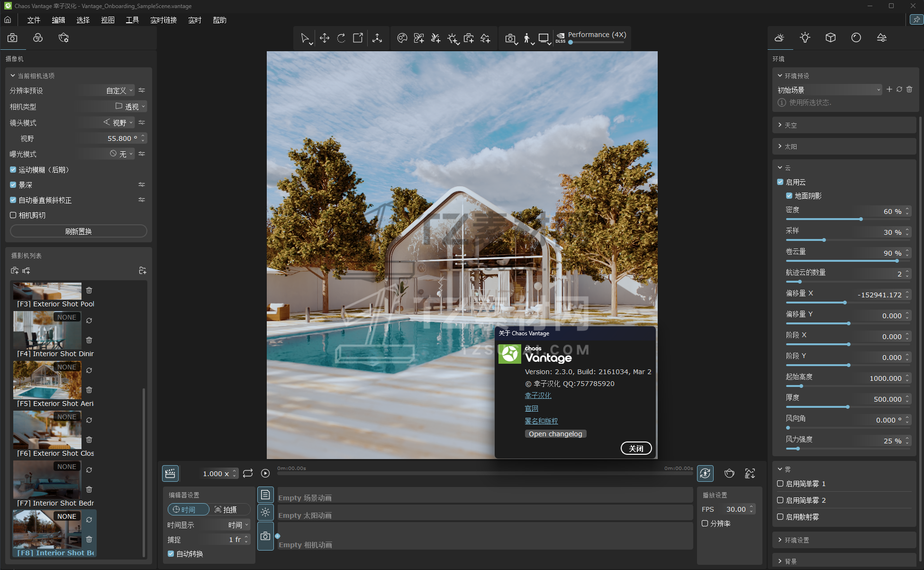Enable the 相机剪切 checkbox
The width and height of the screenshot is (924, 570).
click(13, 215)
